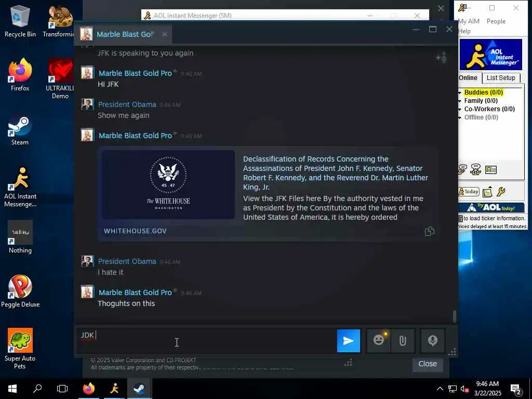Open the Steam desktop shortcut

(20, 130)
